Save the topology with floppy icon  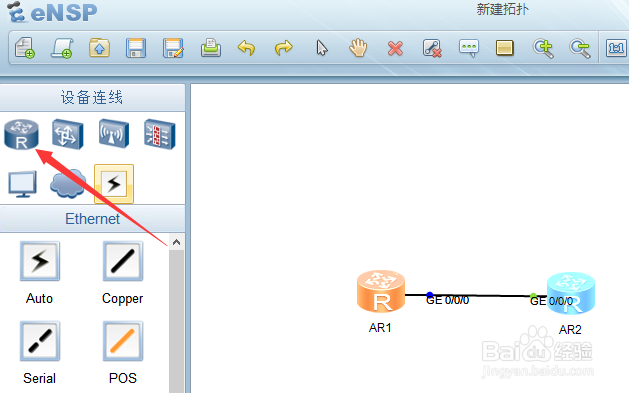pyautogui.click(x=136, y=48)
